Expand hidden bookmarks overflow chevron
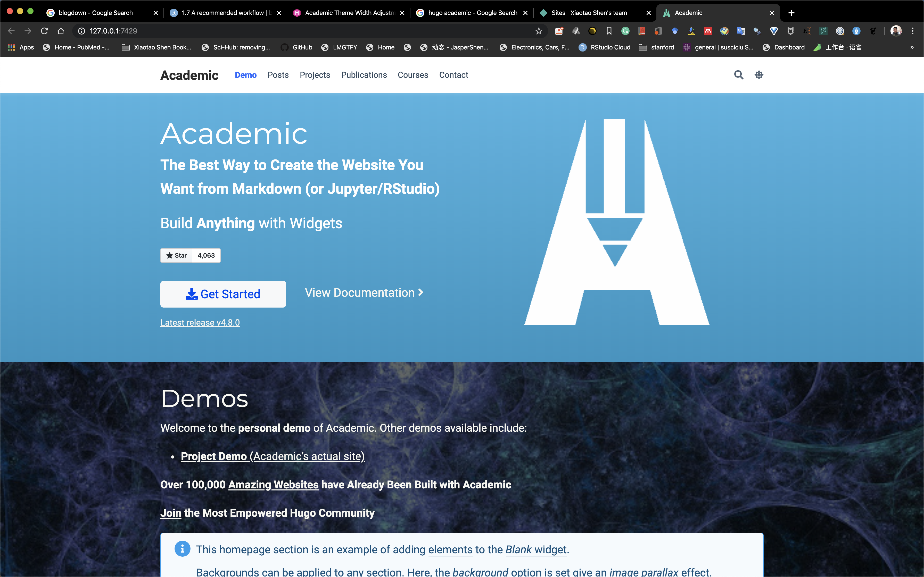924x577 pixels. click(x=912, y=47)
